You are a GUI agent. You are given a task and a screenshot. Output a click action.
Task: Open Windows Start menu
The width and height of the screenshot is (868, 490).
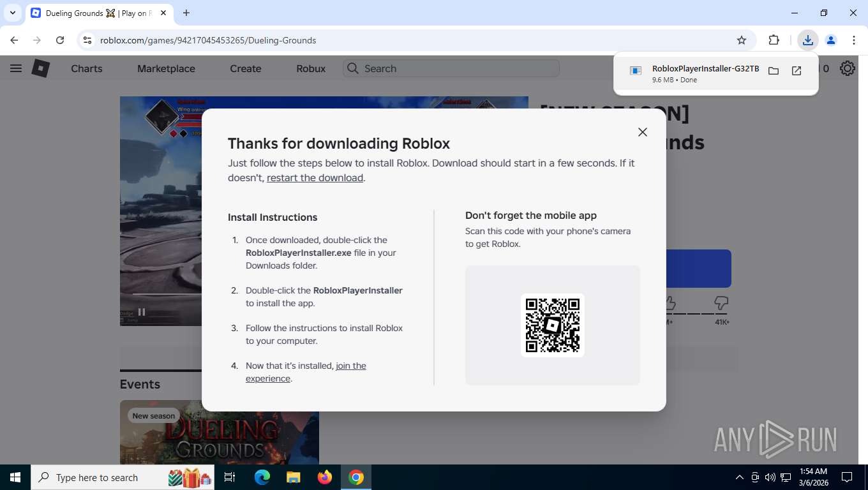[x=15, y=477]
